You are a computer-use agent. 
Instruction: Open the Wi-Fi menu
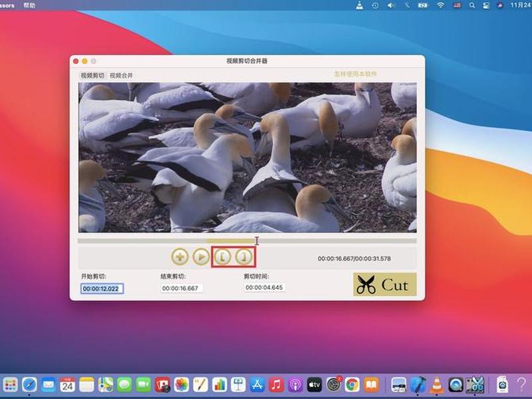(440, 5)
